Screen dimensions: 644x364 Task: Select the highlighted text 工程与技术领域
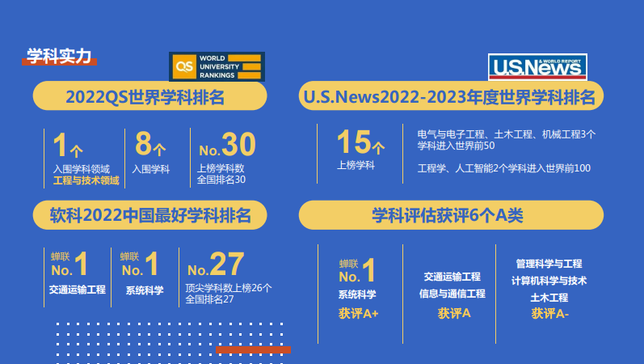click(86, 180)
